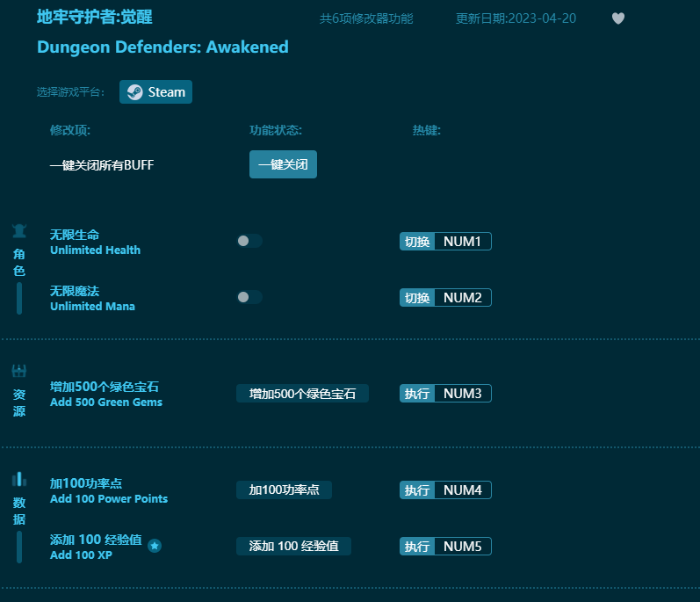Click the NUM4 hotkey field
700x602 pixels.
pos(463,490)
